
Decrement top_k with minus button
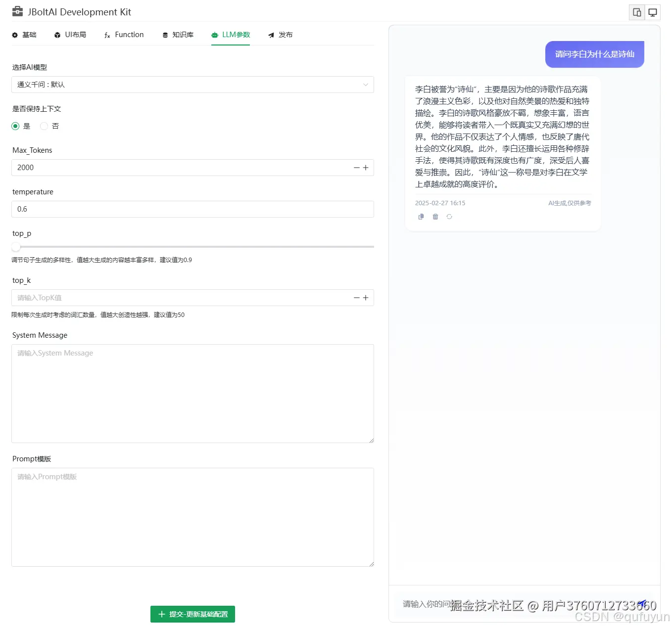[x=356, y=298]
